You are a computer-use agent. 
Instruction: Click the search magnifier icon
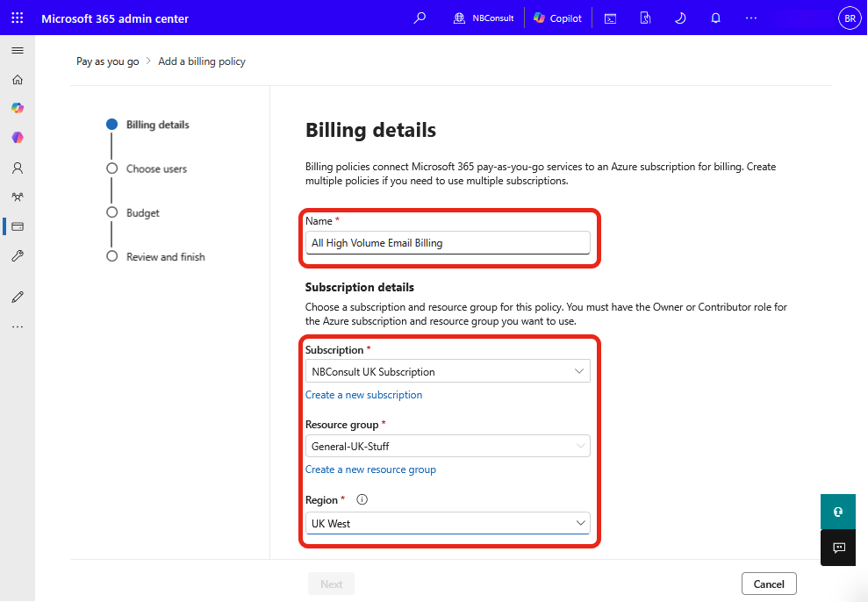[420, 18]
